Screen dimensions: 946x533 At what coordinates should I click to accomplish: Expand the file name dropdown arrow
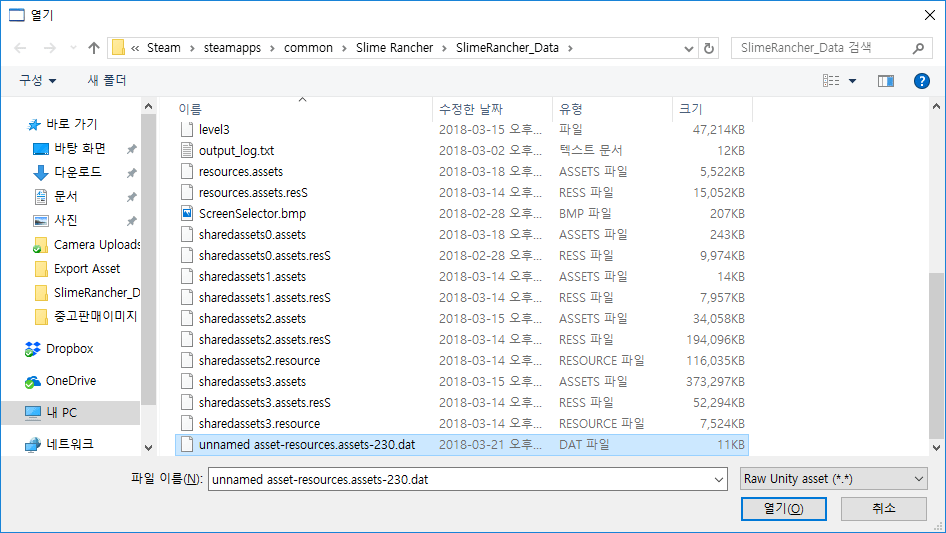(719, 479)
